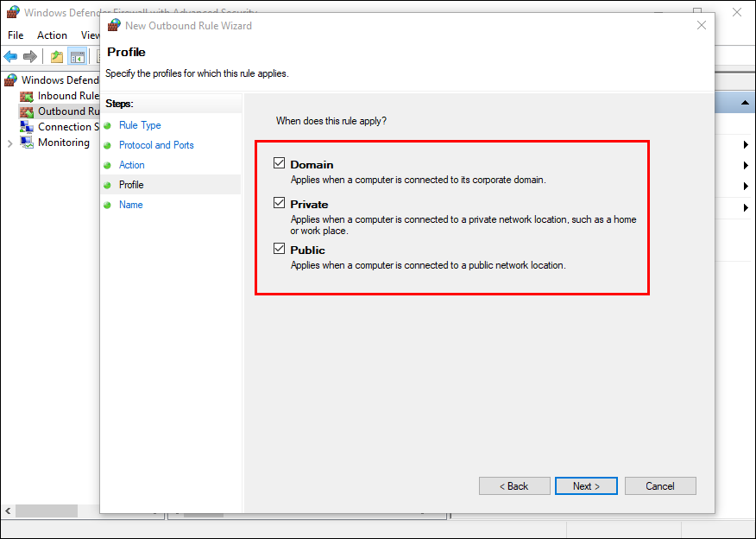756x539 pixels.
Task: Click the green bullet beside Rule Type
Action: (108, 125)
